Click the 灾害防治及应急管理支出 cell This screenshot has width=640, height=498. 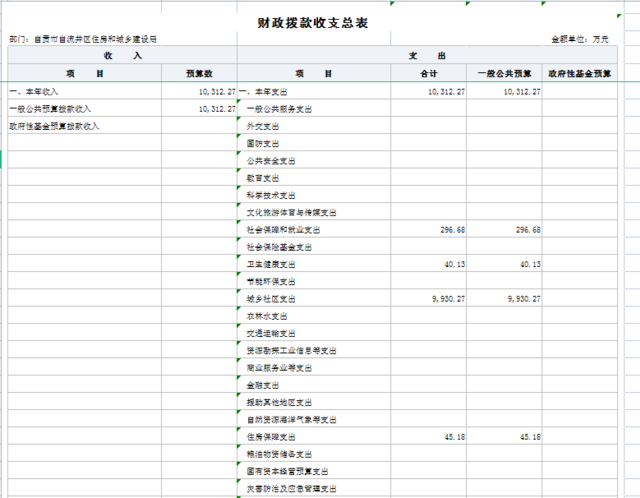click(x=290, y=488)
